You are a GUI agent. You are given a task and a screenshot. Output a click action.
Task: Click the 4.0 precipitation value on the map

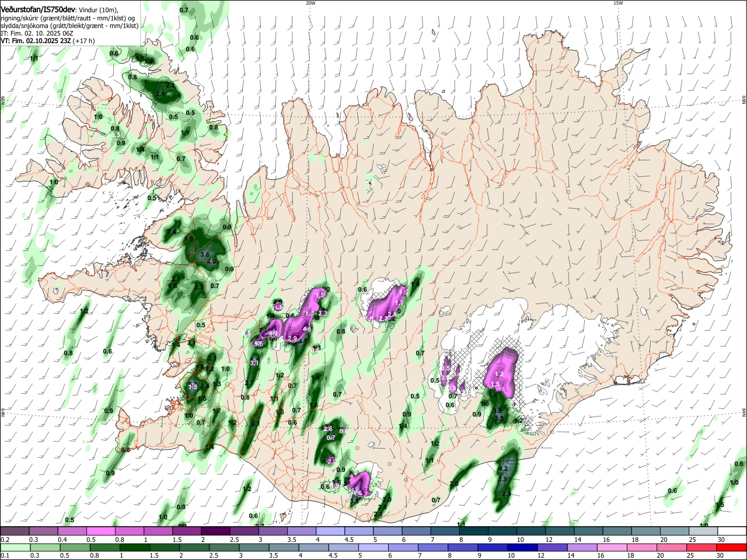(211, 262)
